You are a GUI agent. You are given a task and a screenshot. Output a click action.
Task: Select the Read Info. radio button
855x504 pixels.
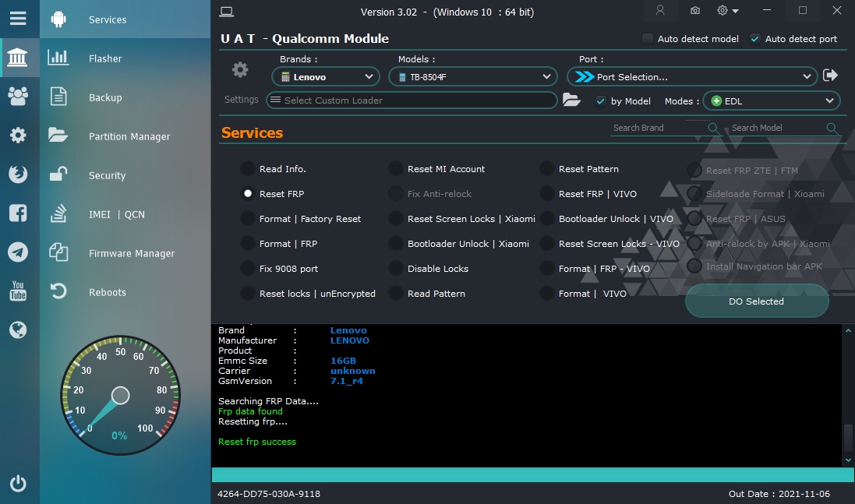click(x=248, y=169)
